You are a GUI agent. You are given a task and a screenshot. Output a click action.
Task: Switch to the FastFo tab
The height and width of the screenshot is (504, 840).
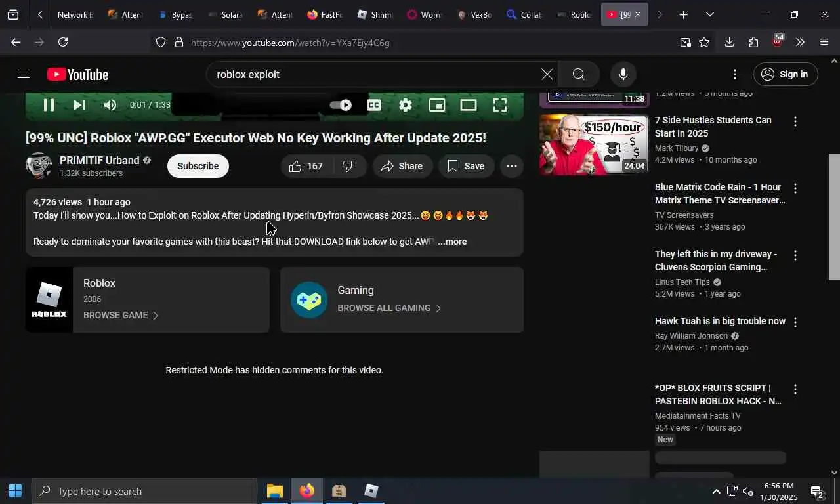325,14
